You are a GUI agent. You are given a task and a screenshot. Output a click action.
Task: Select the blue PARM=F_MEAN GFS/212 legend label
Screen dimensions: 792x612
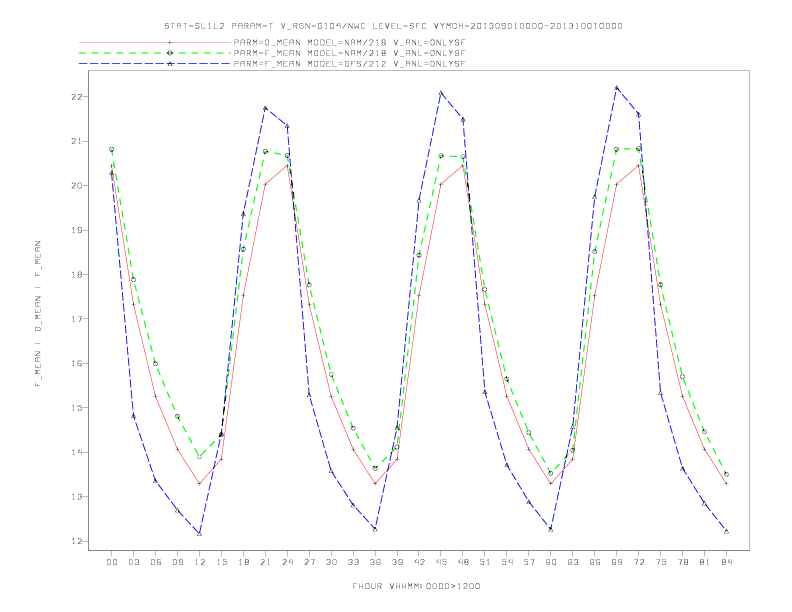(349, 64)
